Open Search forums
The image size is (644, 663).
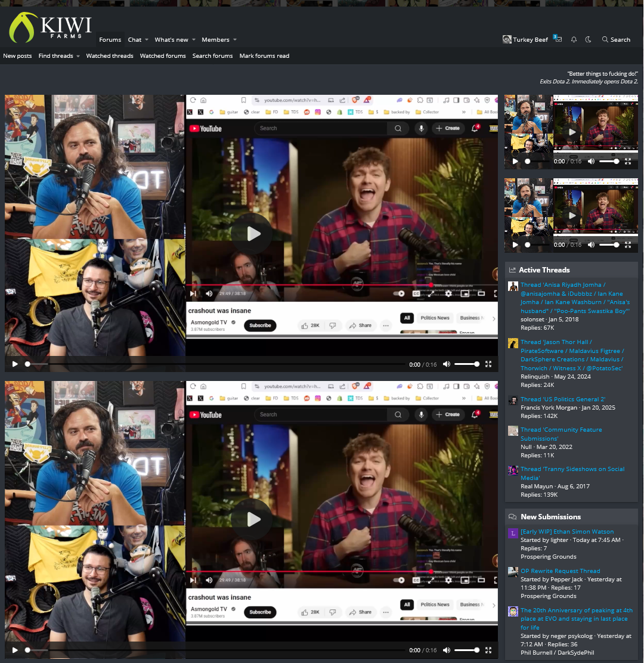212,56
